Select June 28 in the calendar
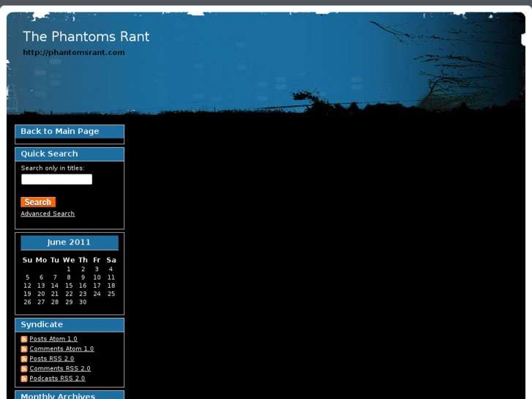 (x=55, y=302)
